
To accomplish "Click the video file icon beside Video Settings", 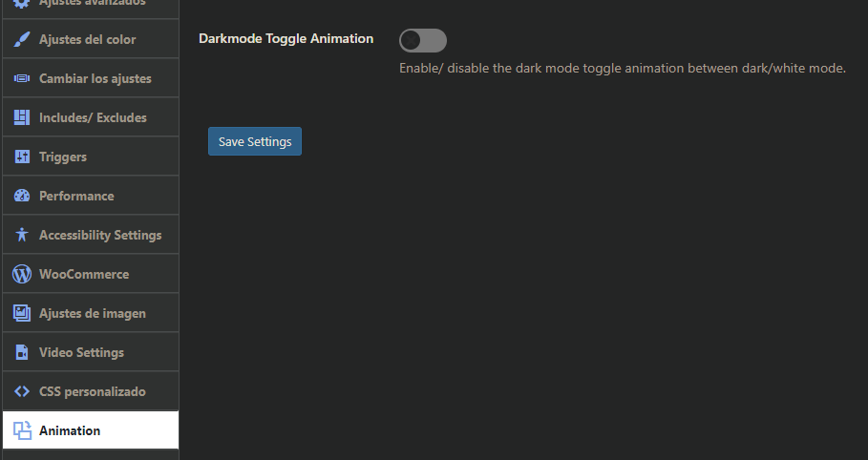I will point(22,352).
